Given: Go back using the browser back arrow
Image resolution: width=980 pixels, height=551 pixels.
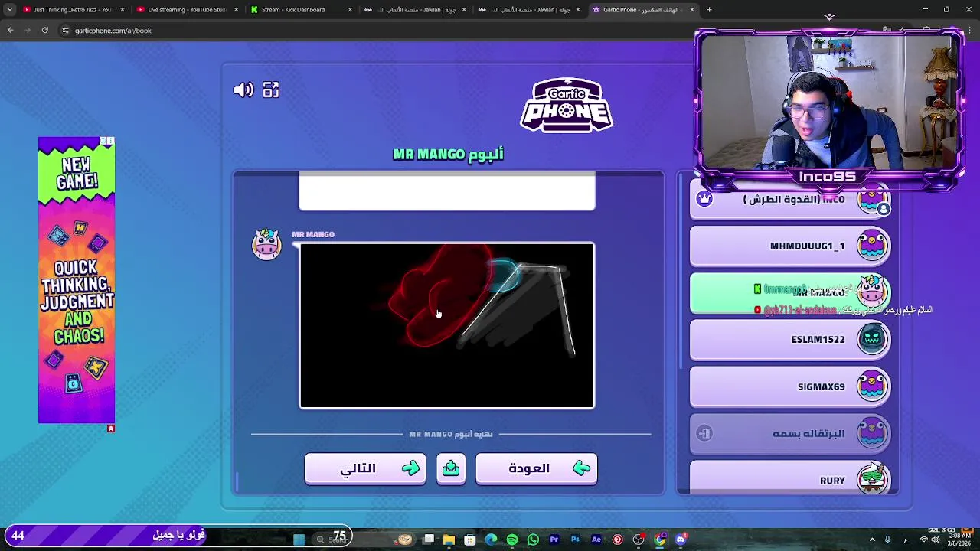Looking at the screenshot, I should [x=10, y=31].
